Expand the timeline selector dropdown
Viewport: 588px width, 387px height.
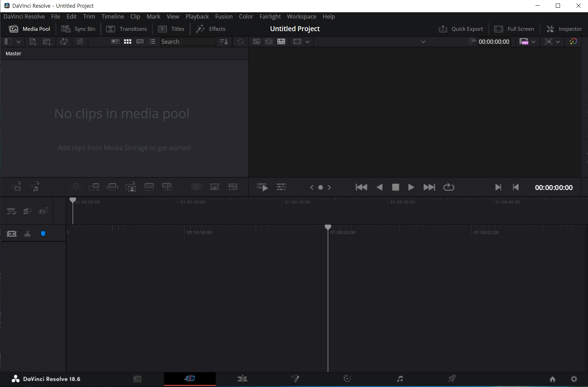[423, 42]
